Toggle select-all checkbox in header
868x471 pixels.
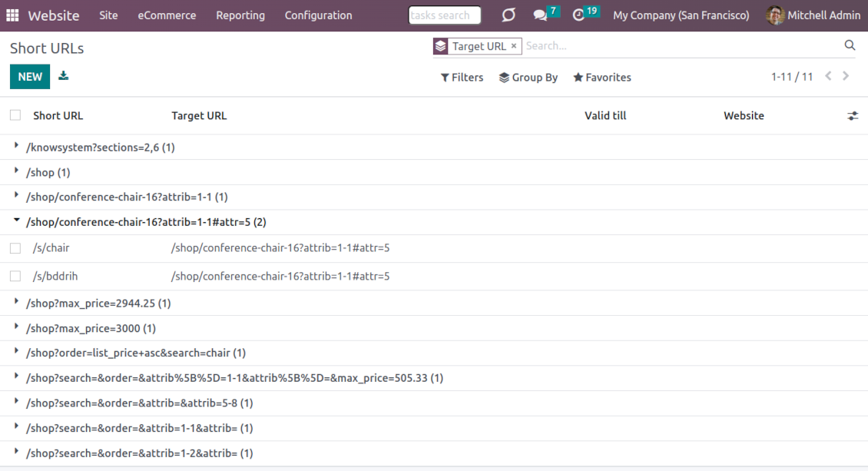(x=15, y=115)
